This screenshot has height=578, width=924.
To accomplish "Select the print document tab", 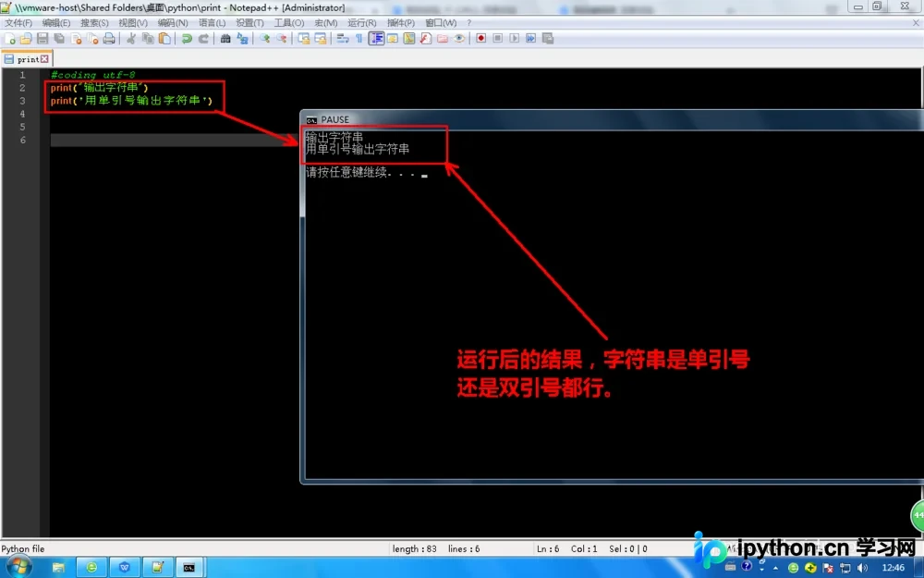I will click(27, 59).
